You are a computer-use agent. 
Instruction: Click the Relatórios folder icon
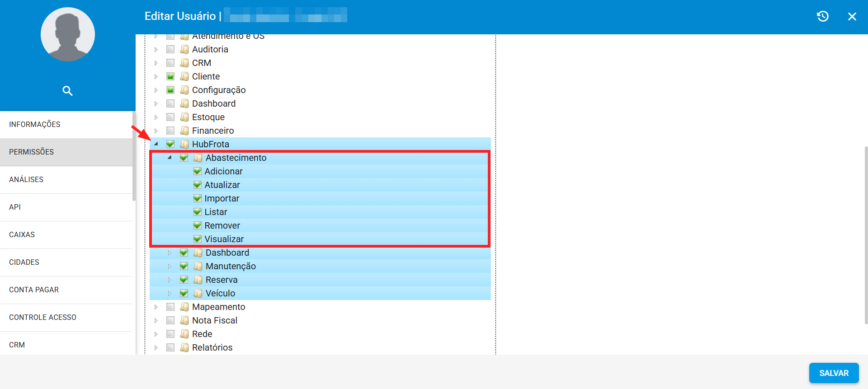click(184, 347)
